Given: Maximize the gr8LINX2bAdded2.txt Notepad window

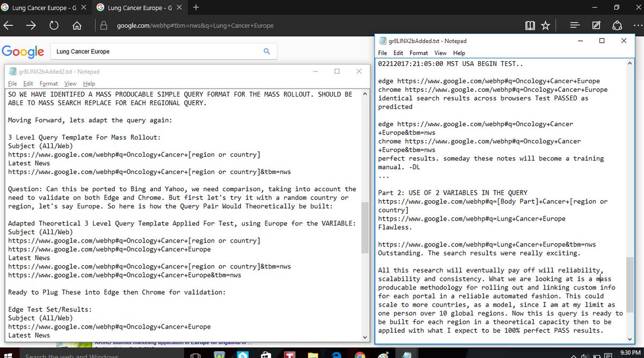Looking at the screenshot, I should pos(337,71).
